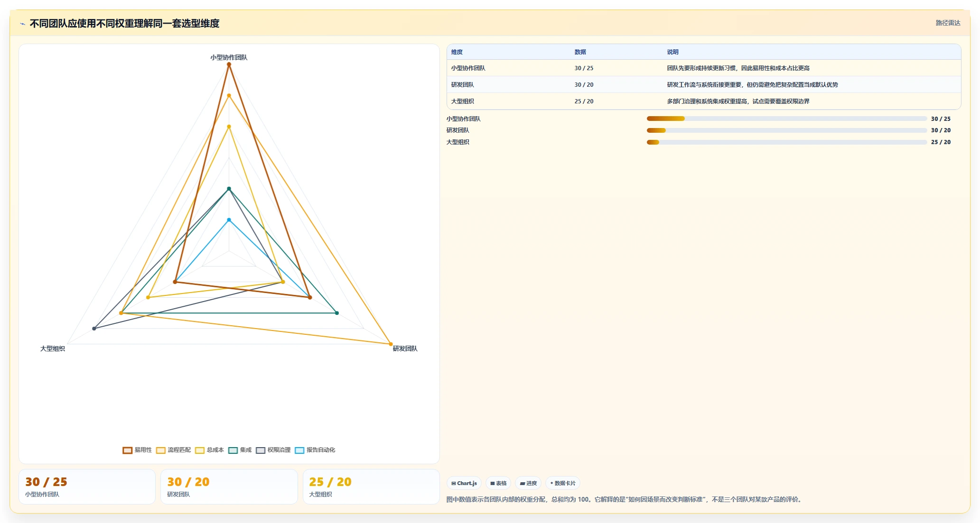This screenshot has width=980, height=523.
Task: Open the 25 / 20 大型组织 data card
Action: [371, 486]
